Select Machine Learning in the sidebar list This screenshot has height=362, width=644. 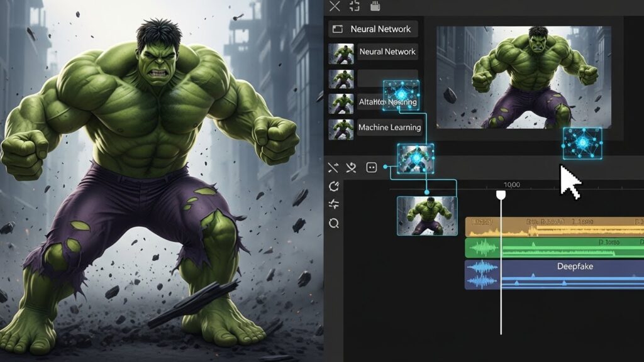(389, 127)
